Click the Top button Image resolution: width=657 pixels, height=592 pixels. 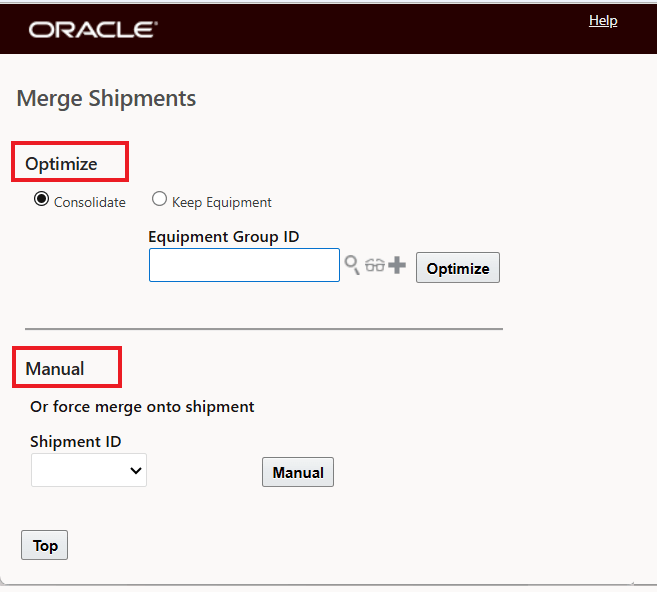coord(44,545)
